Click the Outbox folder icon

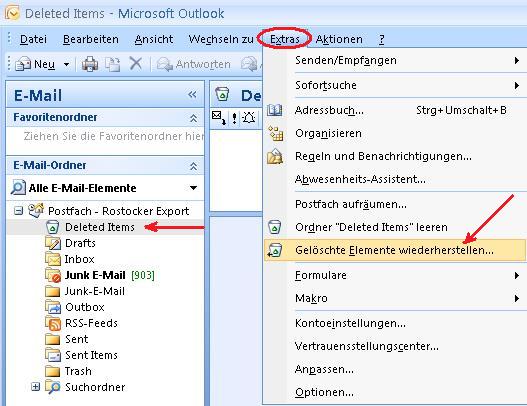53,307
